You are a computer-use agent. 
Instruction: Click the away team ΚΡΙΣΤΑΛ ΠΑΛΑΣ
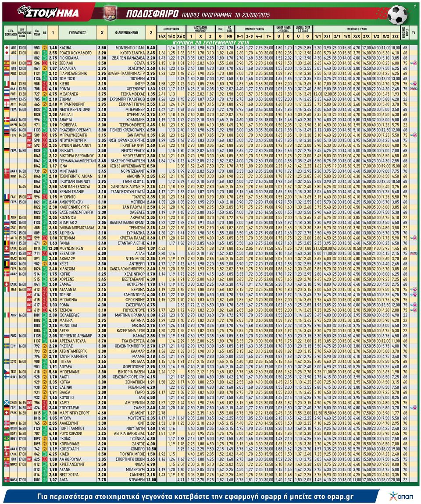(x=131, y=238)
